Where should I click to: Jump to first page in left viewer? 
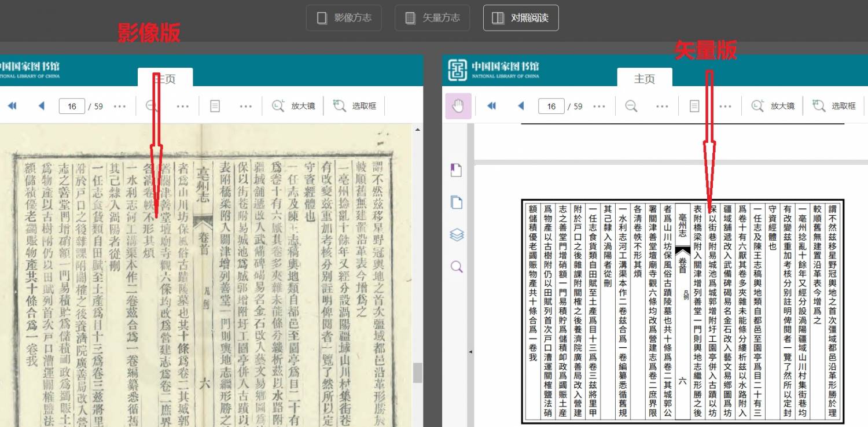point(12,106)
